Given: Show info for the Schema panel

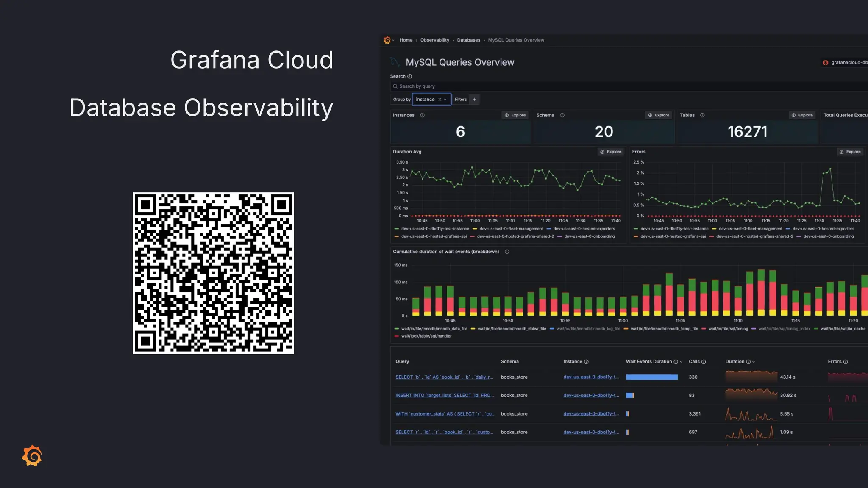Looking at the screenshot, I should tap(562, 115).
